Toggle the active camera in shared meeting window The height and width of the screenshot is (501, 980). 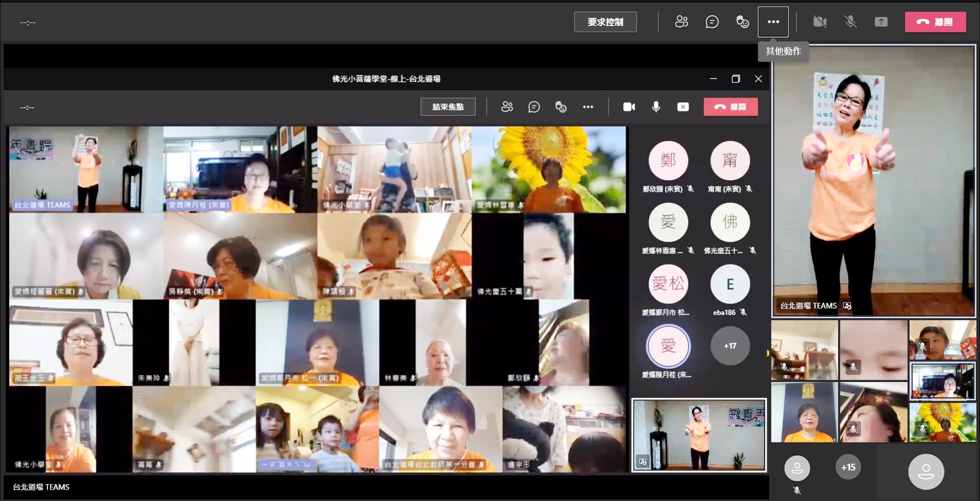629,107
